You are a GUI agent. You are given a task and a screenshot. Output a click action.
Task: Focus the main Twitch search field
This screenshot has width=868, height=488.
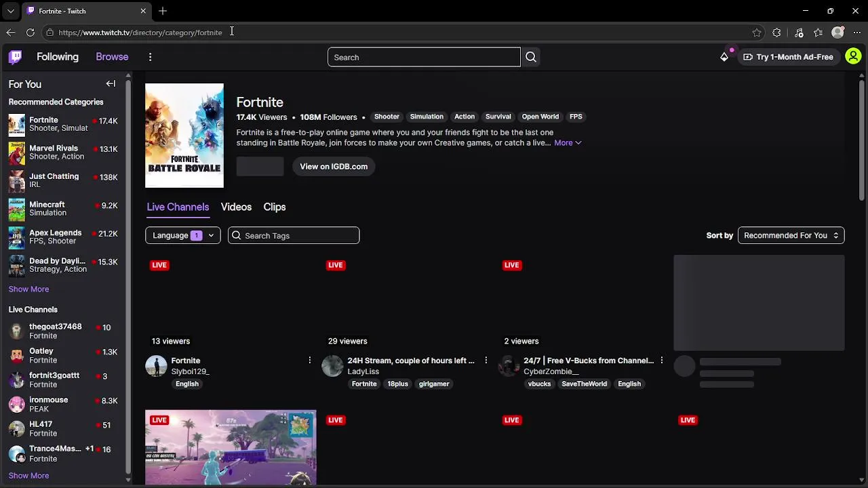pos(424,58)
